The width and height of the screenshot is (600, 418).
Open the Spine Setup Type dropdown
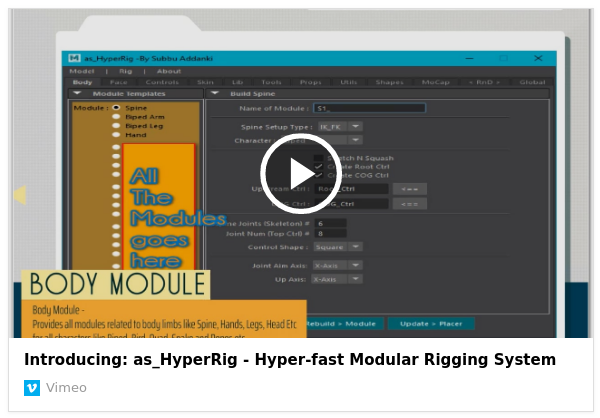pos(340,127)
